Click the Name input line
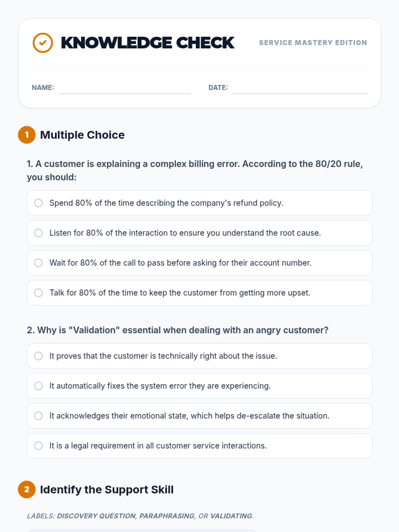Image resolution: width=399 pixels, height=532 pixels. pyautogui.click(x=125, y=88)
